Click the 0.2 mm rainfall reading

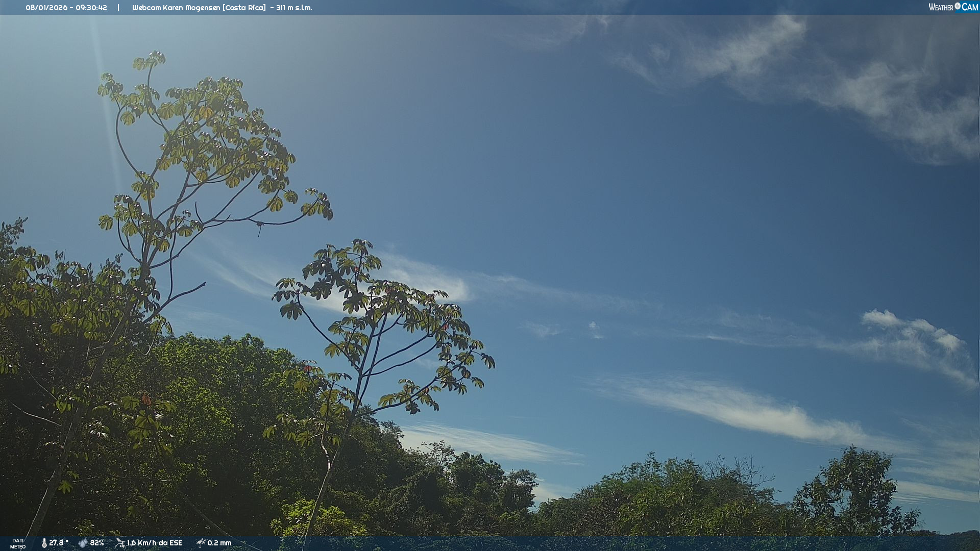pyautogui.click(x=219, y=543)
